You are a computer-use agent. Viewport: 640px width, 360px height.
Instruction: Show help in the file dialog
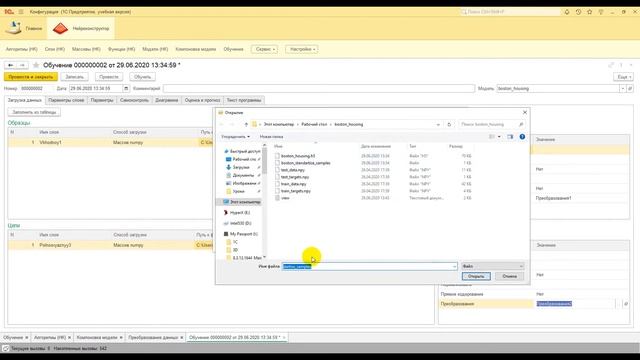coord(522,137)
